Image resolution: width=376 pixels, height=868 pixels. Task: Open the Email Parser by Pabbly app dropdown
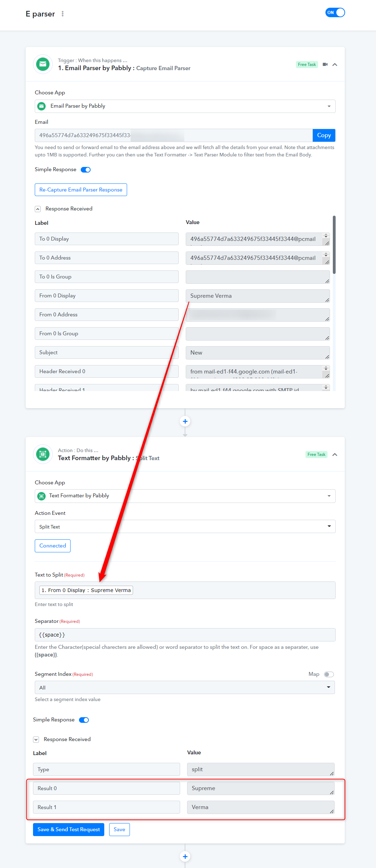click(x=185, y=106)
